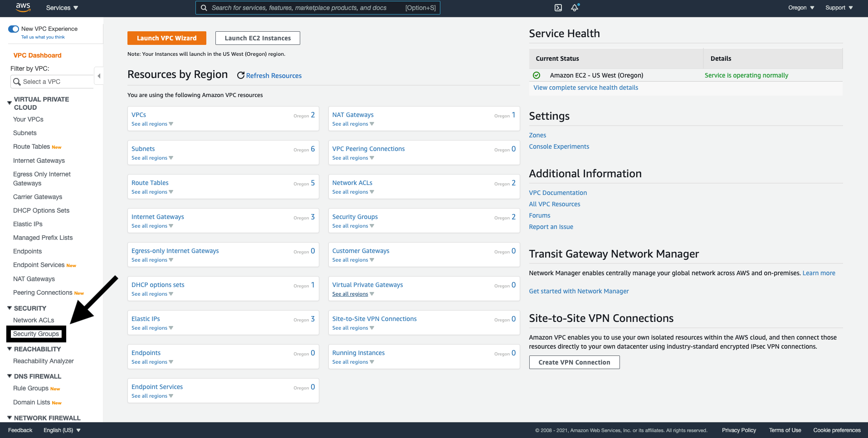Open Carrier Gateways in the sidebar
The image size is (868, 438).
38,197
